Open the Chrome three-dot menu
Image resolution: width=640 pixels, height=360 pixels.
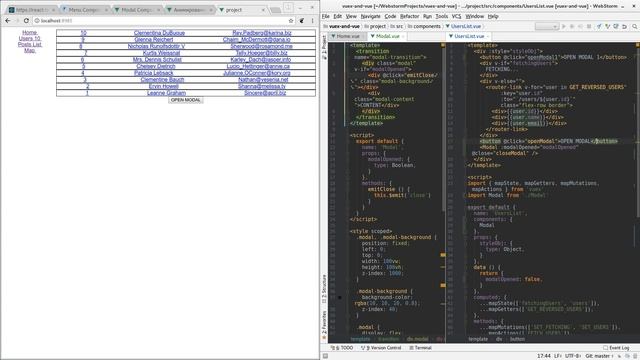coord(312,20)
